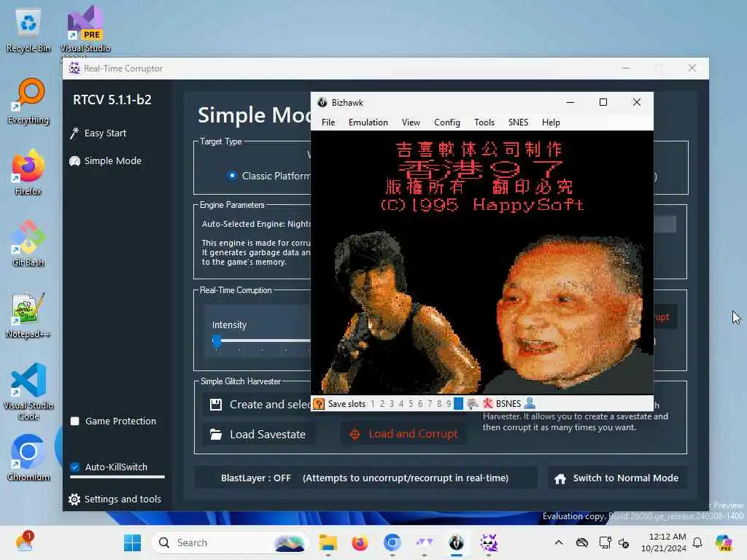
Task: Enable the Game Protection checkbox
Action: point(75,421)
